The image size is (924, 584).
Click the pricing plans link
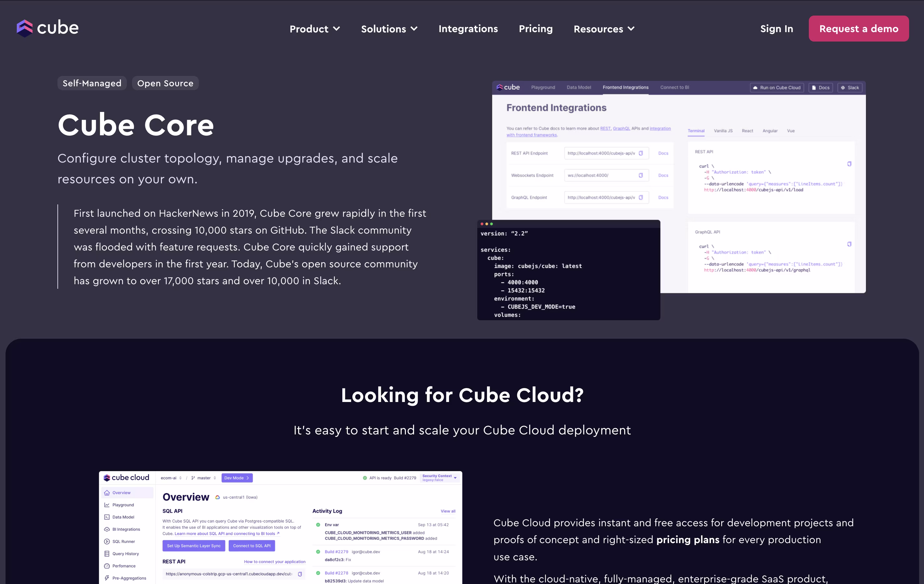687,540
